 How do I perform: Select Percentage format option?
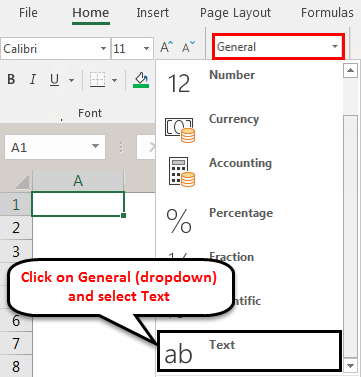pyautogui.click(x=249, y=221)
